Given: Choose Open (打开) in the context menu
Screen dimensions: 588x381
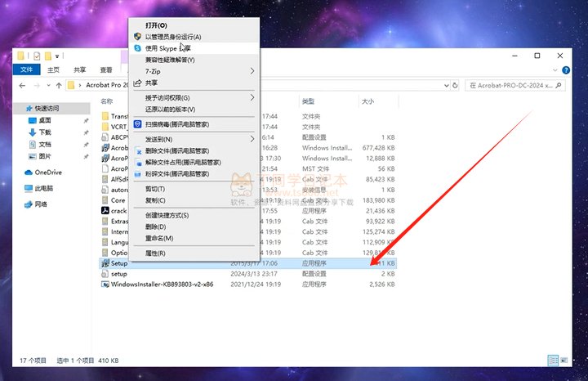Looking at the screenshot, I should pyautogui.click(x=194, y=25).
